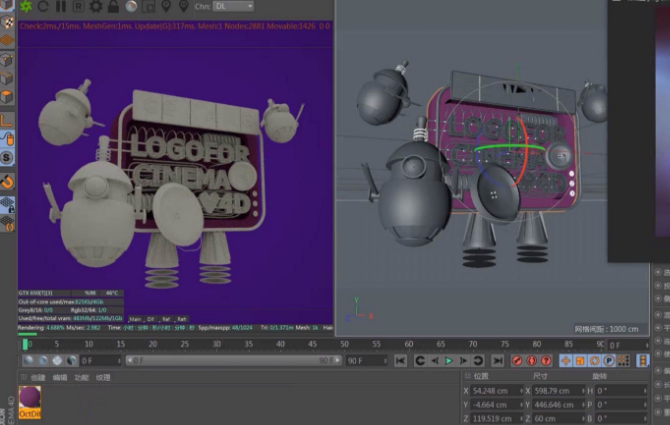Select the pick focus pin icon
The width and height of the screenshot is (670, 425).
(168, 6)
